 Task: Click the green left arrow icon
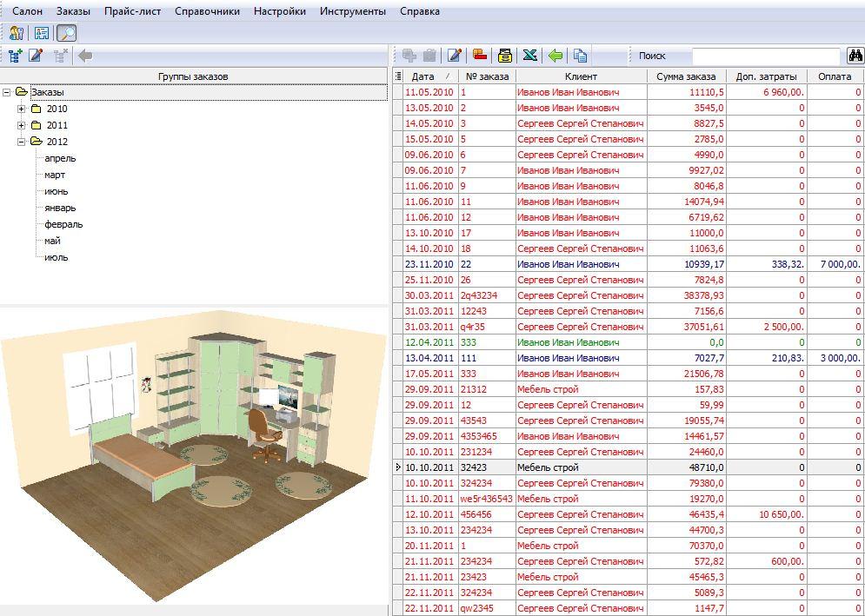(556, 55)
